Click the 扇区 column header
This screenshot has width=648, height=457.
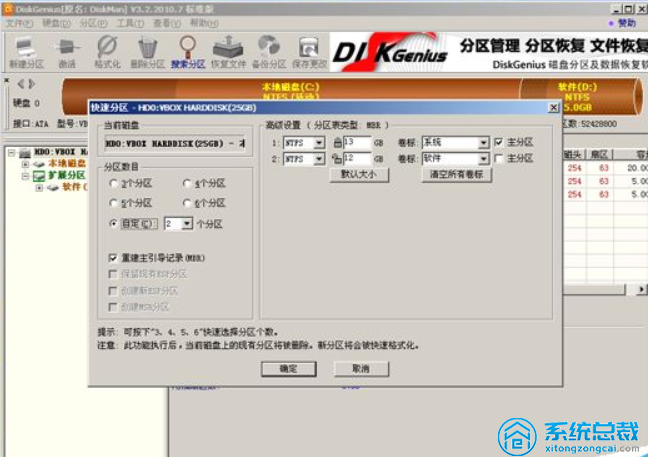click(x=599, y=155)
